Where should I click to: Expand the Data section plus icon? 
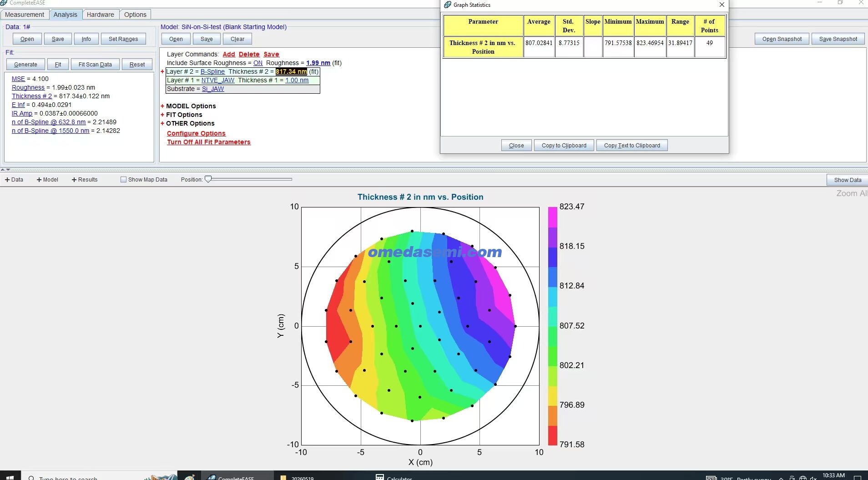click(7, 180)
